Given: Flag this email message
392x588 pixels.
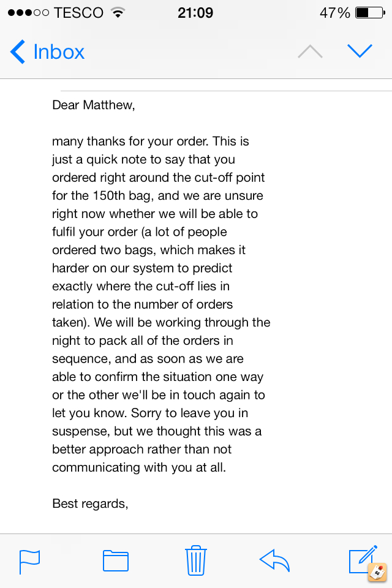Looking at the screenshot, I should coord(29,562).
